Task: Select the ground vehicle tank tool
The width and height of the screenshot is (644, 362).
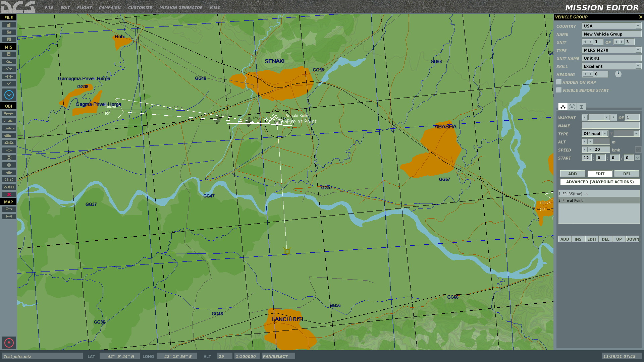Action: pos(9,135)
